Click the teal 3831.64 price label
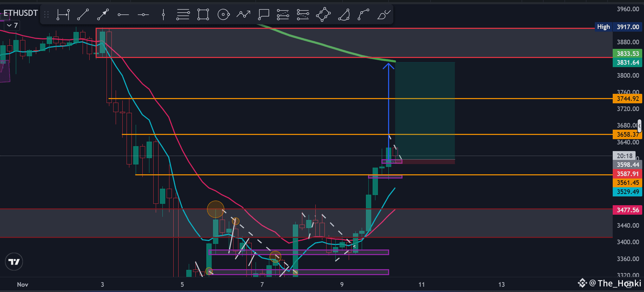Image resolution: width=644 pixels, height=292 pixels. [x=627, y=63]
